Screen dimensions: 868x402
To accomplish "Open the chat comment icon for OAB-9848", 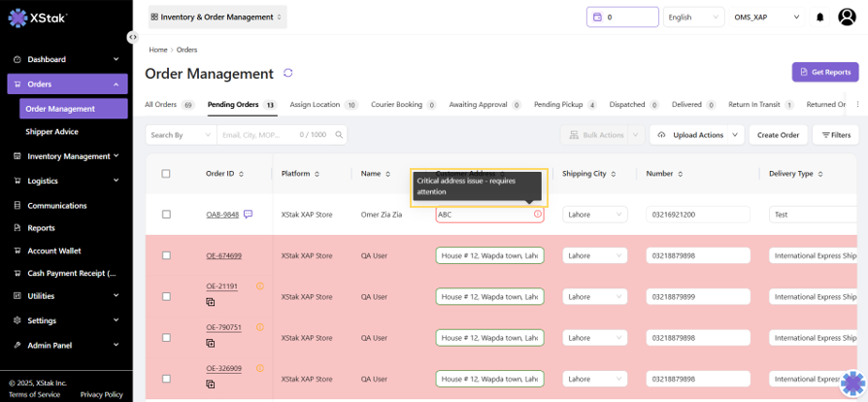I will pyautogui.click(x=249, y=214).
